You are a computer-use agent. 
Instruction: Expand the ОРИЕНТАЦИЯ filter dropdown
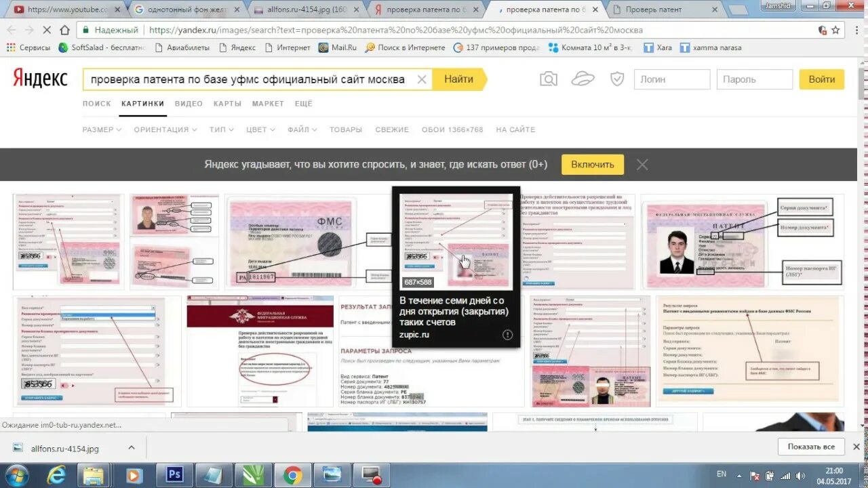point(165,129)
